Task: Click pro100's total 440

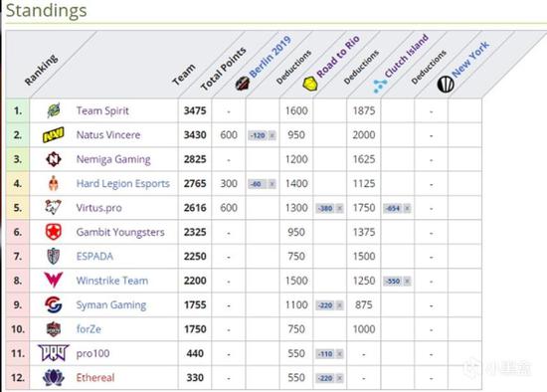Action: [195, 353]
